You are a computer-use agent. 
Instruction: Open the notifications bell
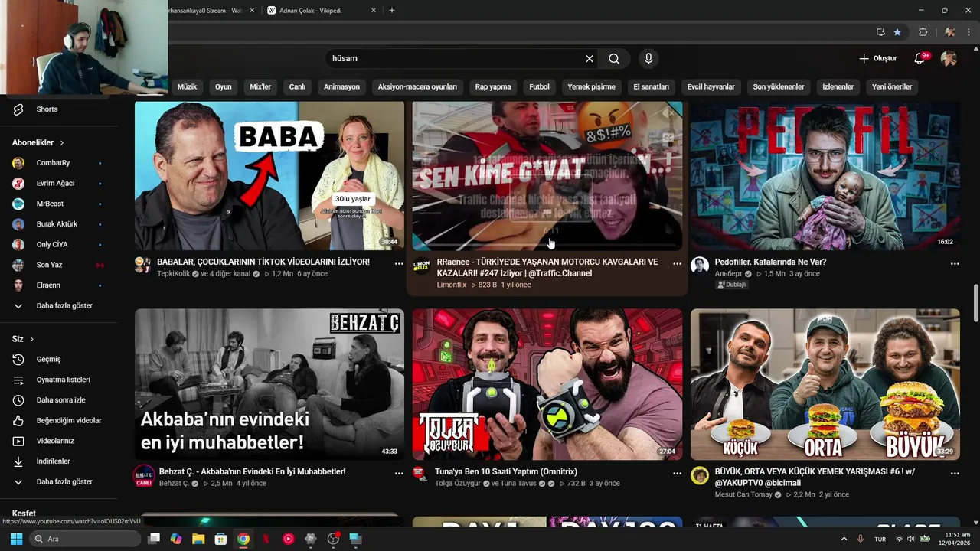(920, 58)
